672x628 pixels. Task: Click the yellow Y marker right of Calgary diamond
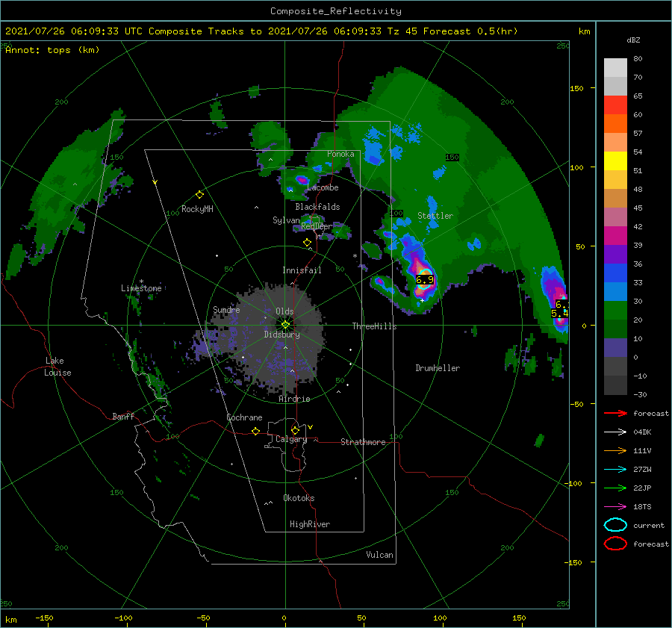coord(311,427)
